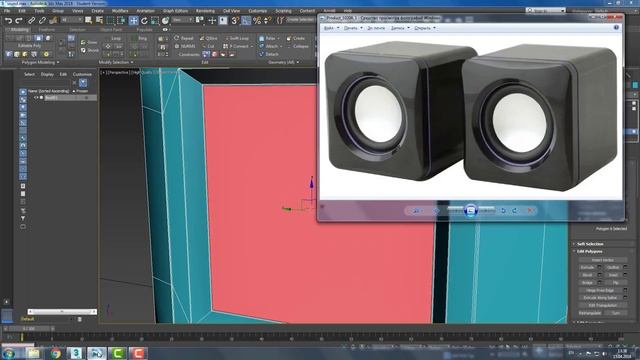Viewport: 640px width, 360px height.
Task: Click the Insert Vertex button
Action: [602, 260]
